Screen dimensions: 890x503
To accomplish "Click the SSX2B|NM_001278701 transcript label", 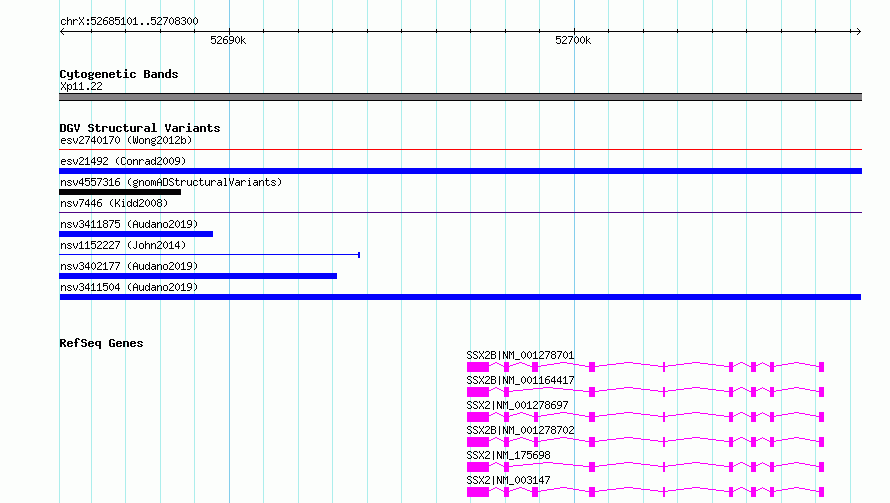I will 520,355.
